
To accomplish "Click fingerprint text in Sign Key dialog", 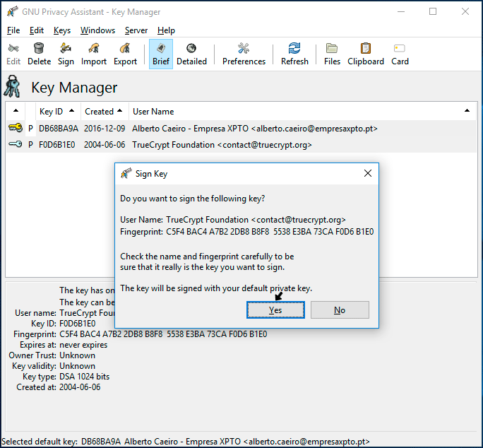I will click(270, 232).
